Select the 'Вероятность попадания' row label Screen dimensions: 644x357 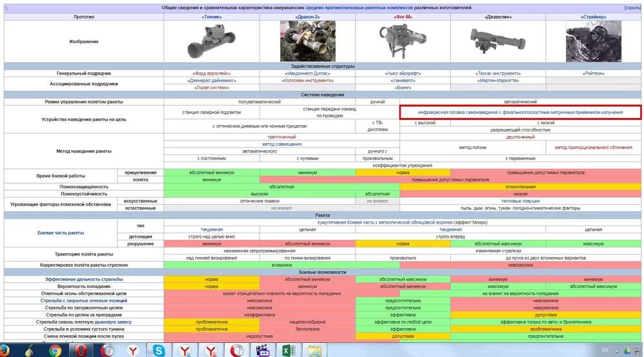click(x=84, y=286)
